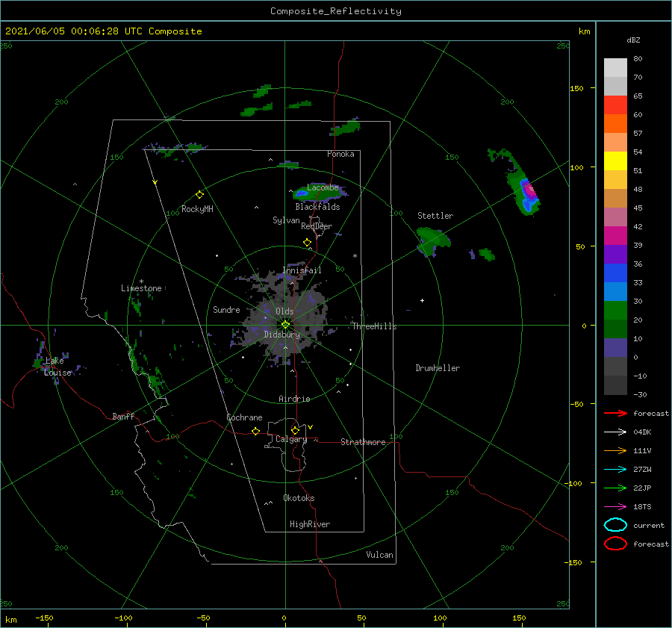
Task: Click the intense magenta storm cell east of Stettler
Action: 531,190
